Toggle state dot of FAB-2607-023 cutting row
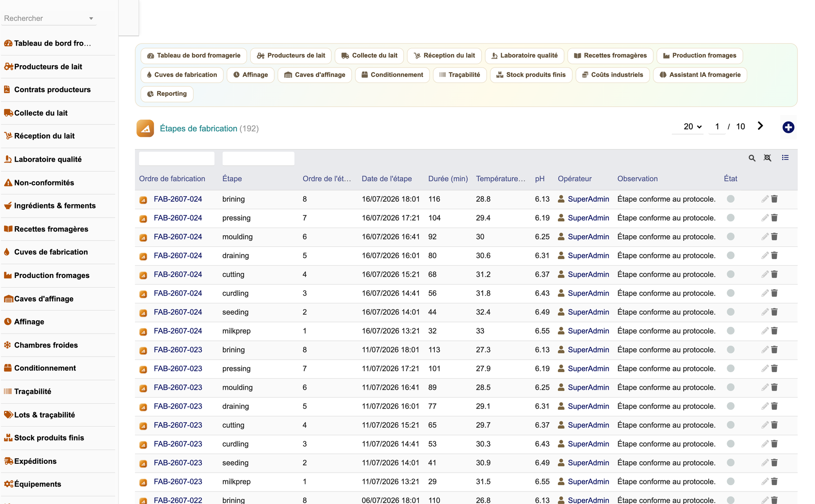Viewport: 815px width, 504px height. (731, 425)
